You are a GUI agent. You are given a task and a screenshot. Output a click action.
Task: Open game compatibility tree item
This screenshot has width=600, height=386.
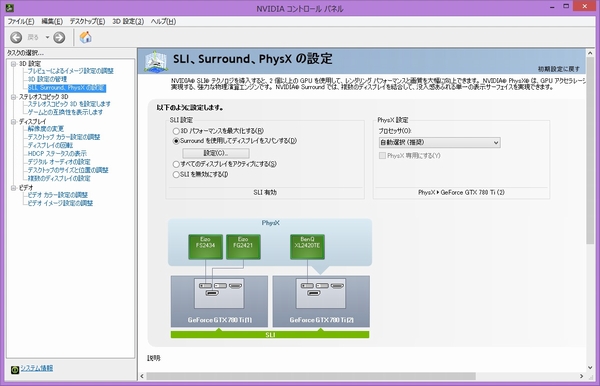pyautogui.click(x=65, y=112)
